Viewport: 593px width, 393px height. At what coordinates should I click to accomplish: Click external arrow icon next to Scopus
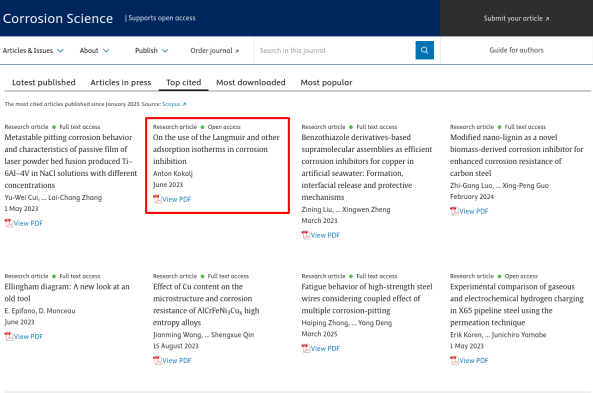(184, 104)
